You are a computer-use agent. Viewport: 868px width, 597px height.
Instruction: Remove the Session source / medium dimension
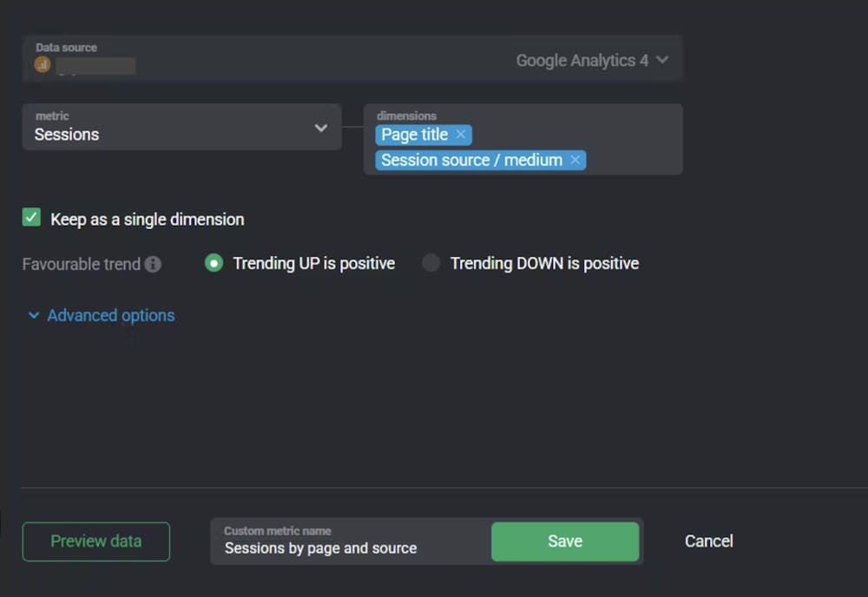(575, 160)
